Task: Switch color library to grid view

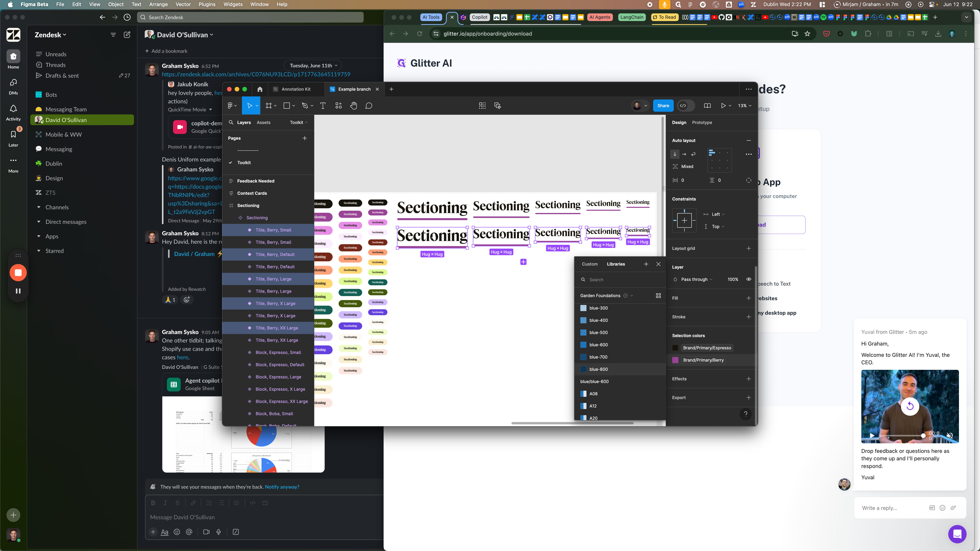Action: [658, 295]
